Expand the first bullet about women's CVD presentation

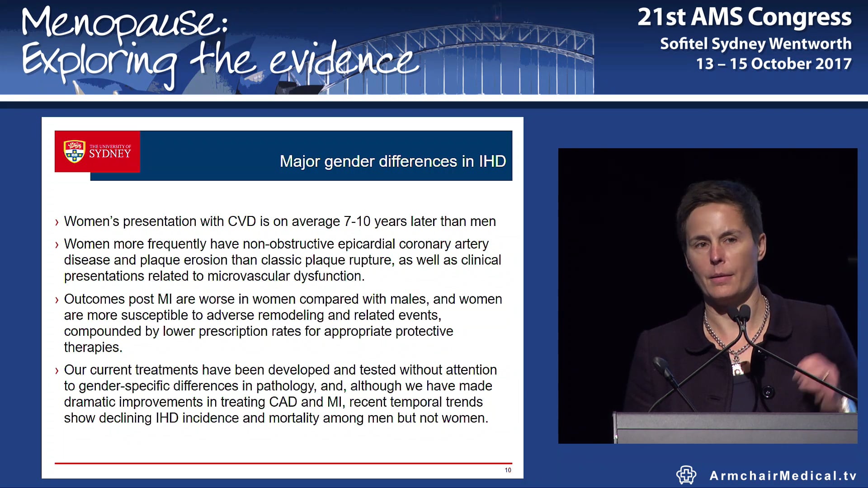(x=280, y=222)
